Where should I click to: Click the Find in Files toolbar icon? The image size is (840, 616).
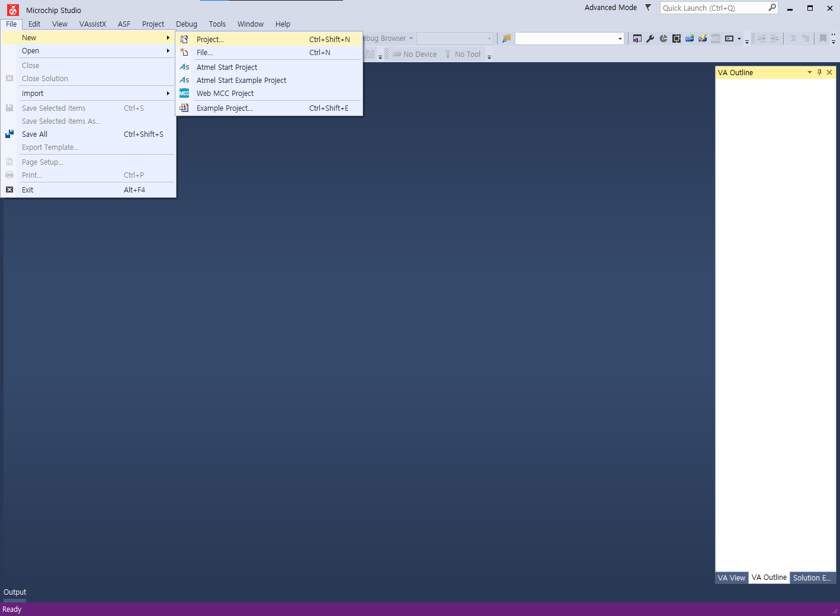pos(506,38)
